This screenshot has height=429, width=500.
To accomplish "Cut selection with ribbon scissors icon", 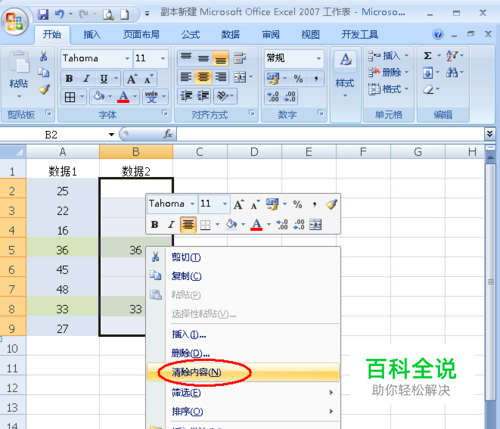I will [x=44, y=56].
